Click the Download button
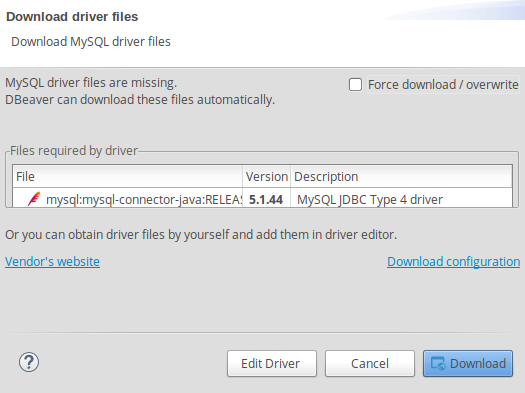 tap(468, 364)
